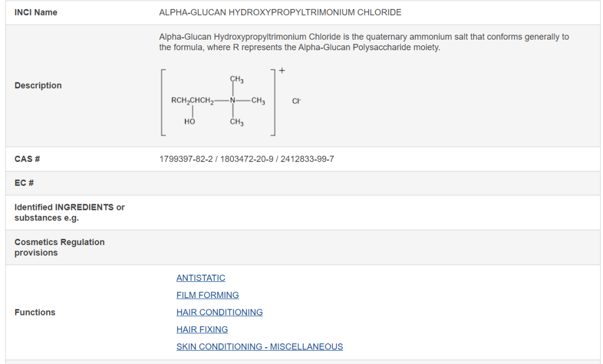Screen dimensions: 603x364
Task: Click the CAS number 2412833-99-7
Action: tap(307, 159)
